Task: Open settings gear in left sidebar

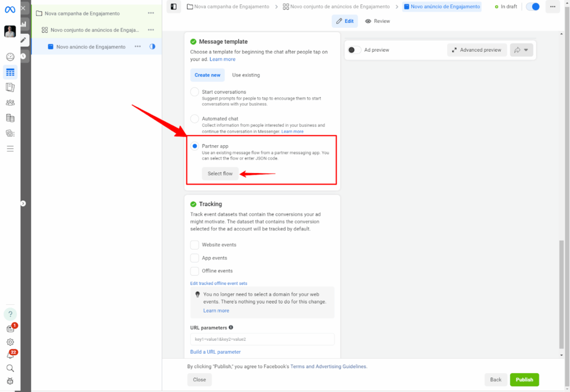Action: click(x=10, y=342)
